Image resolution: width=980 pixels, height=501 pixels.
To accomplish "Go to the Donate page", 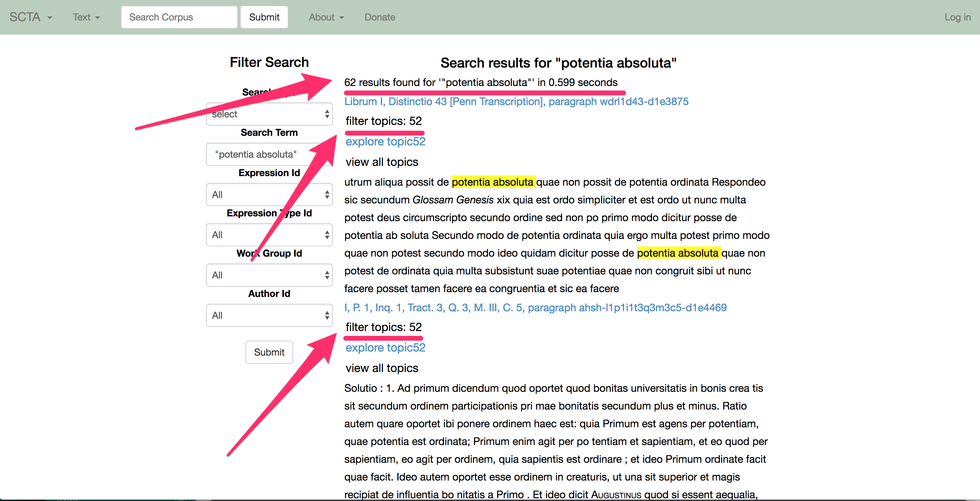I will 379,17.
